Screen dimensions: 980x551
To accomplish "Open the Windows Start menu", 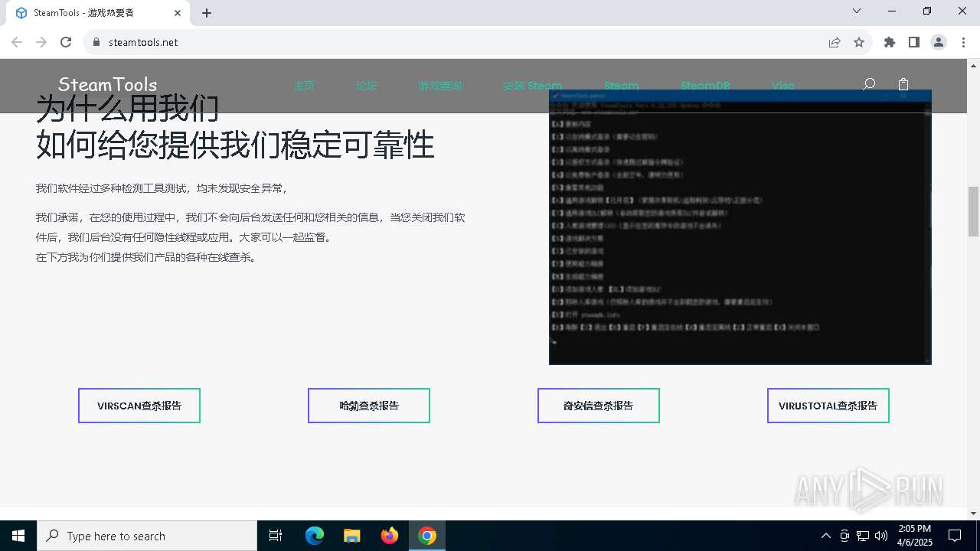I will point(18,536).
